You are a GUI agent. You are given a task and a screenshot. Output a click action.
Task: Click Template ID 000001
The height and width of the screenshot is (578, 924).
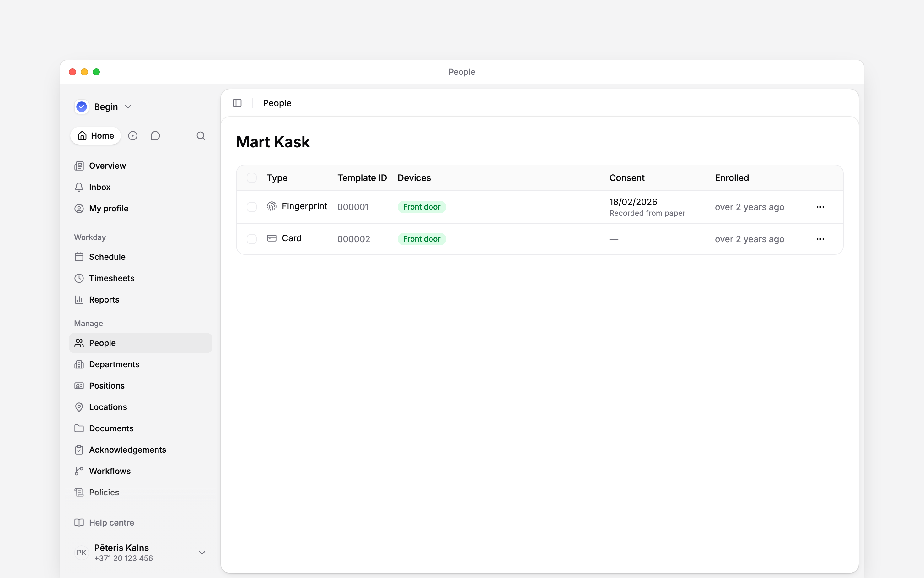(x=353, y=207)
